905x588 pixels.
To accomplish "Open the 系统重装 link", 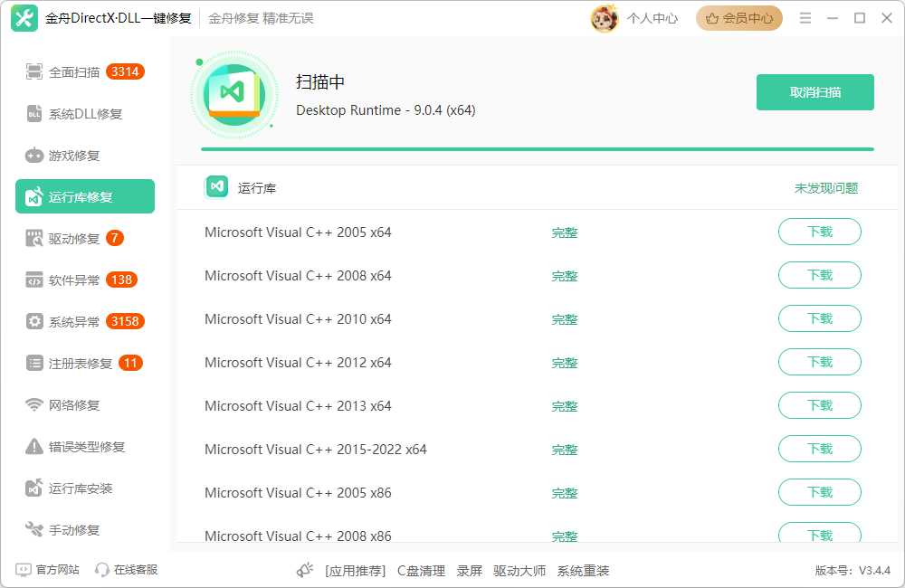I will coord(583,571).
